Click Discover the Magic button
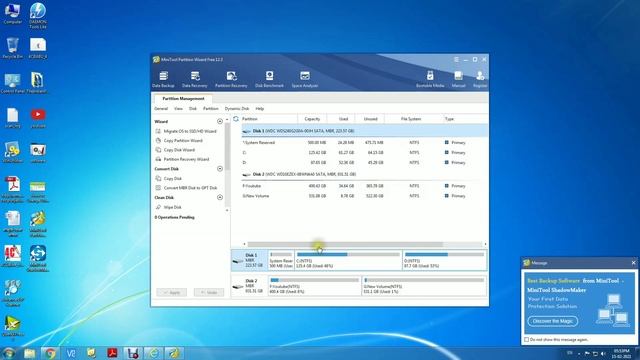The width and height of the screenshot is (640, 360). pyautogui.click(x=553, y=321)
